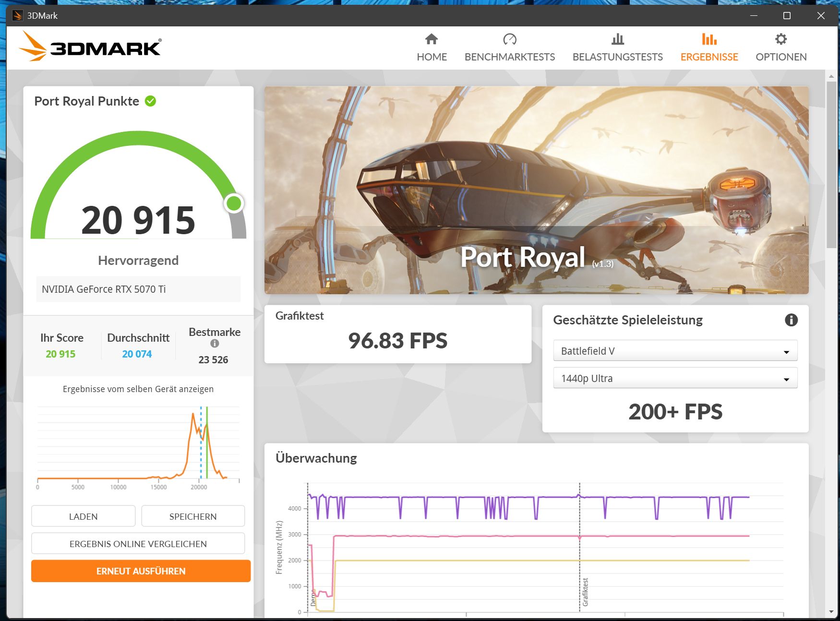Open the 1440p Ultra resolution dropdown
This screenshot has height=621, width=840.
(x=675, y=378)
